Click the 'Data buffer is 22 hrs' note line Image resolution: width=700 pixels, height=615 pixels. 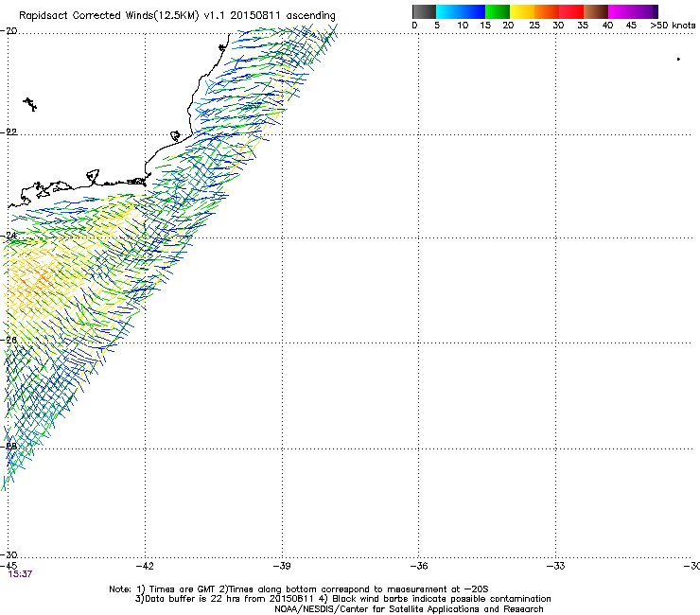pyautogui.click(x=342, y=599)
